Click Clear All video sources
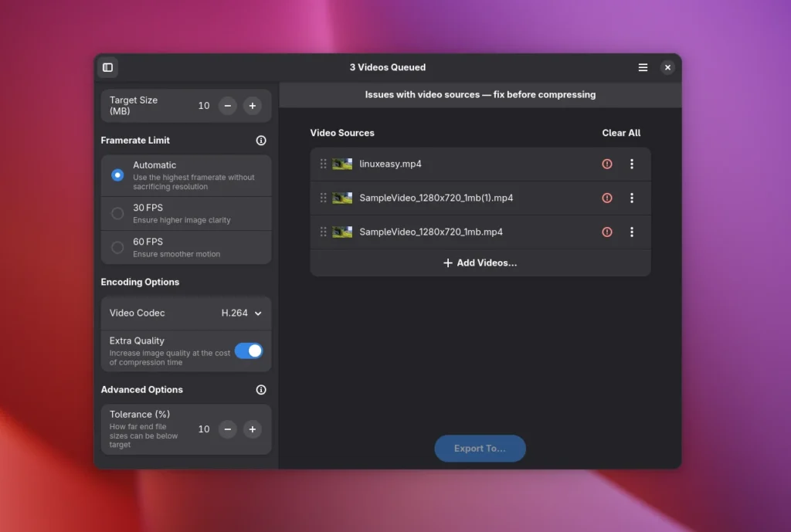The height and width of the screenshot is (532, 791). [x=621, y=133]
